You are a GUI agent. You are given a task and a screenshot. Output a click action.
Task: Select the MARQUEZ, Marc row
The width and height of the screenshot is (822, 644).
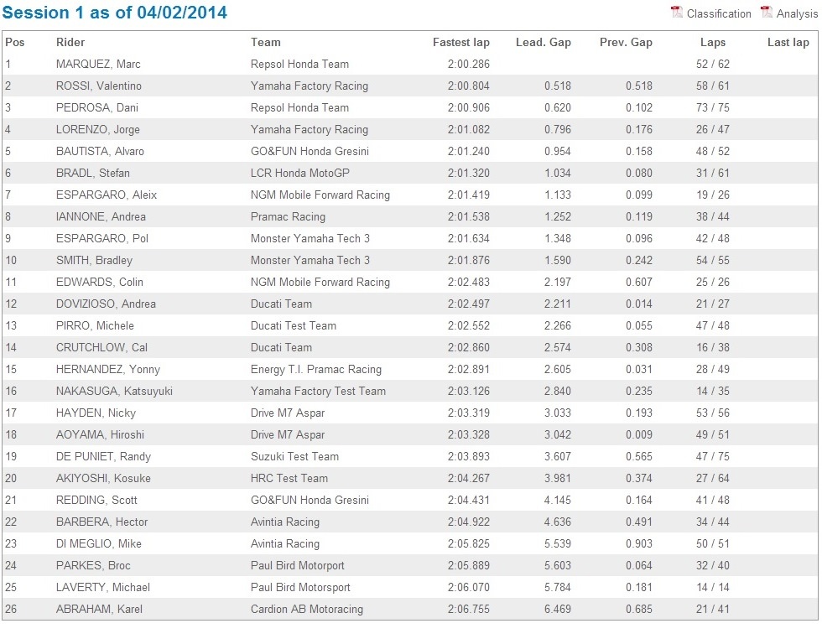(x=410, y=64)
